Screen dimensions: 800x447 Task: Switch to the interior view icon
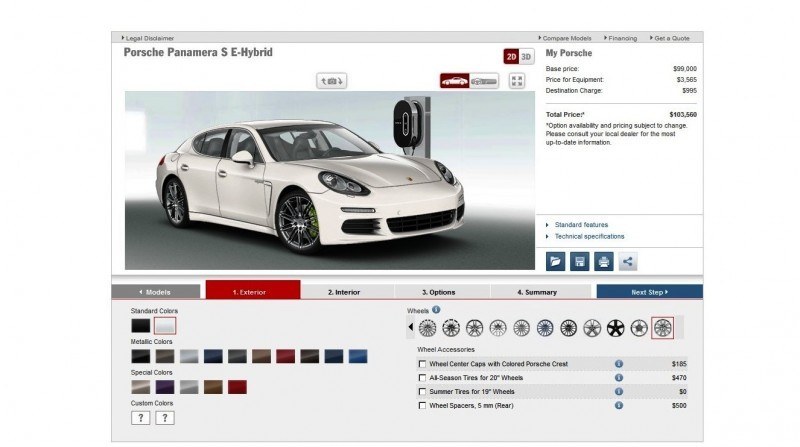pyautogui.click(x=484, y=81)
